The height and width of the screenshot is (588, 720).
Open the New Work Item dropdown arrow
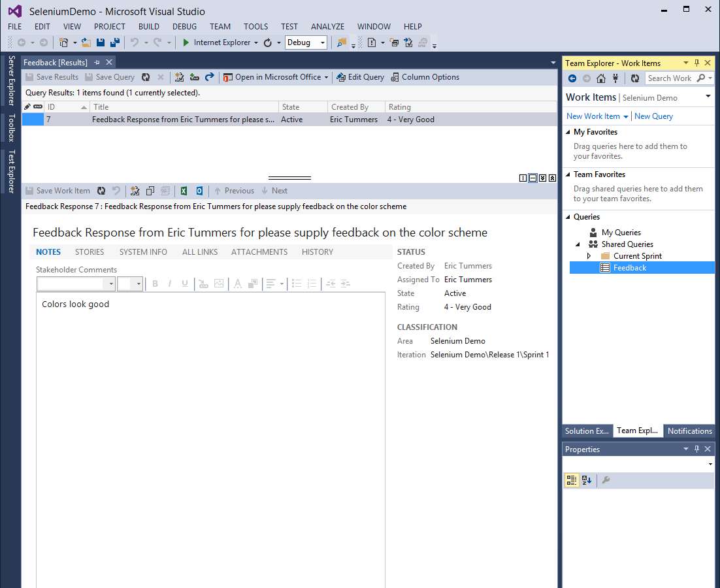click(x=626, y=116)
